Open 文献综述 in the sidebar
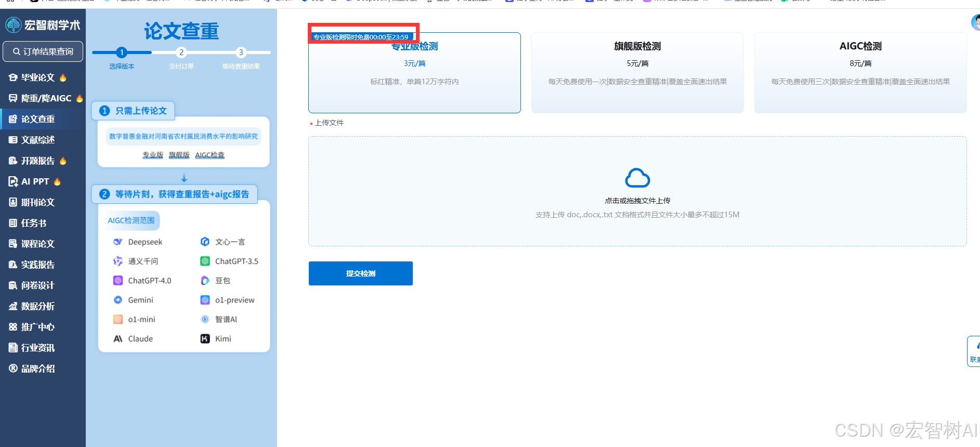The width and height of the screenshot is (980, 447). [x=32, y=140]
